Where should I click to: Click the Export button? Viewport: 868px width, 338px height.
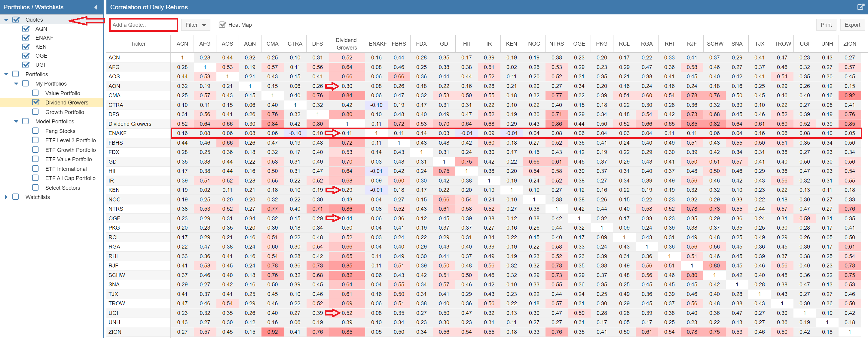[852, 25]
